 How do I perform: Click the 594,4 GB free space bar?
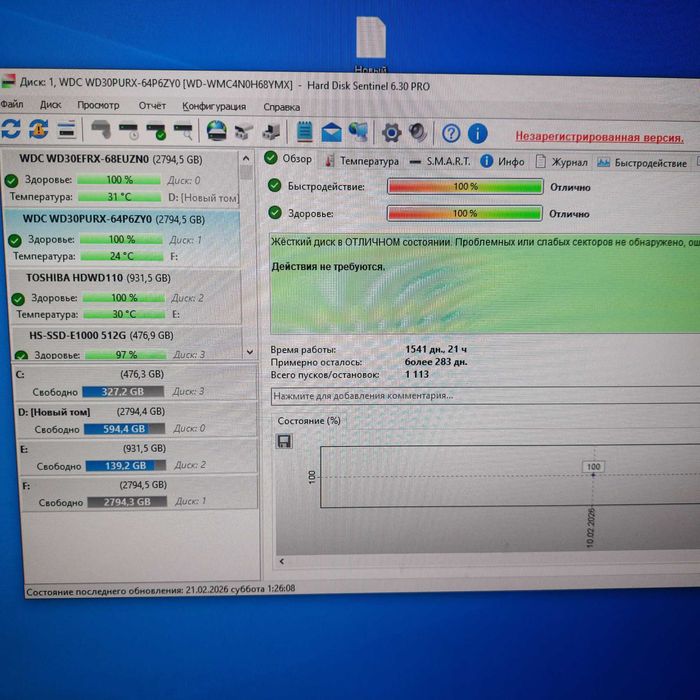(125, 429)
